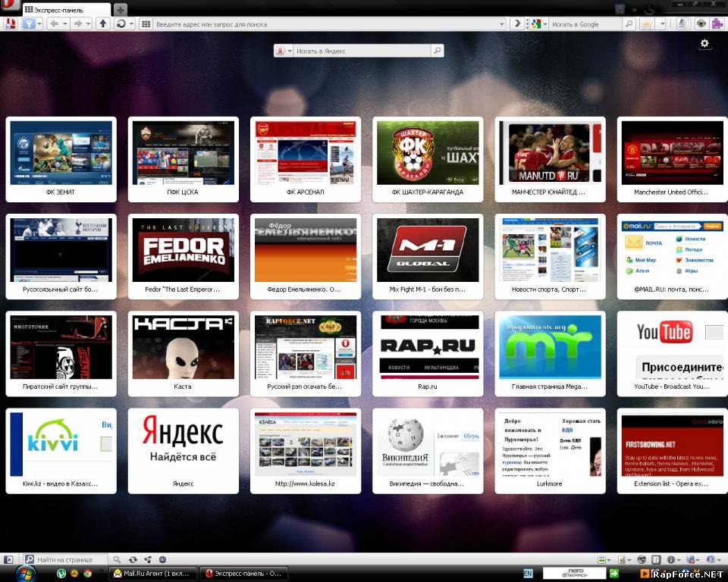Open the ФК ШАХТЕР-КАРАГАНДА speed dial
Image resolution: width=728 pixels, height=582 pixels.
[x=428, y=159]
